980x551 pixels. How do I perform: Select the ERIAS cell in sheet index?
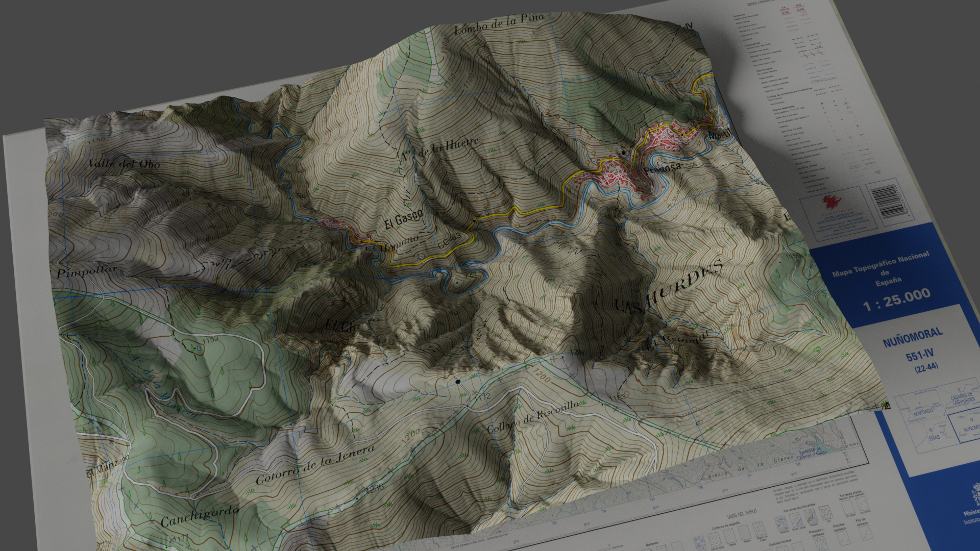(x=934, y=437)
